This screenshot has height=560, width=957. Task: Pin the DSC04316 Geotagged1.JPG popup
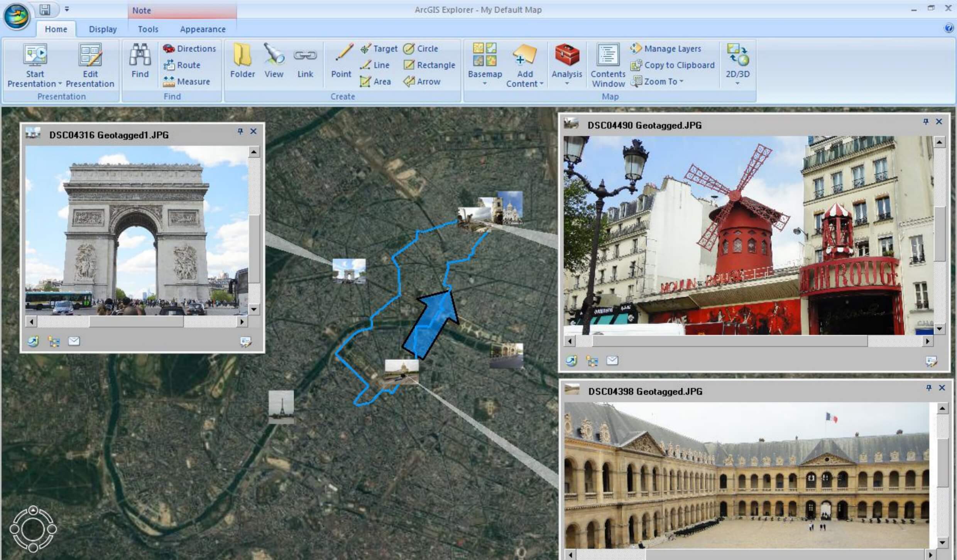pyautogui.click(x=240, y=131)
